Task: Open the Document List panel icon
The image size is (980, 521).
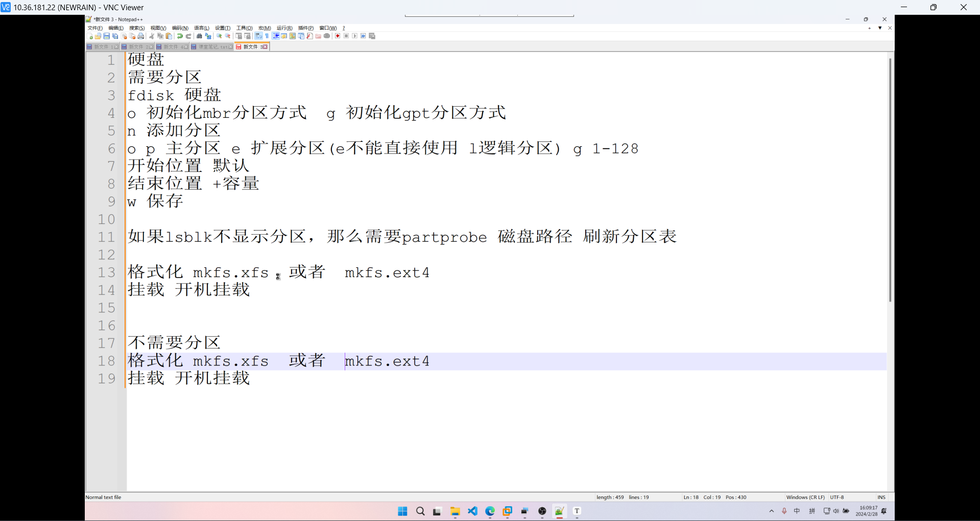Action: (x=301, y=36)
